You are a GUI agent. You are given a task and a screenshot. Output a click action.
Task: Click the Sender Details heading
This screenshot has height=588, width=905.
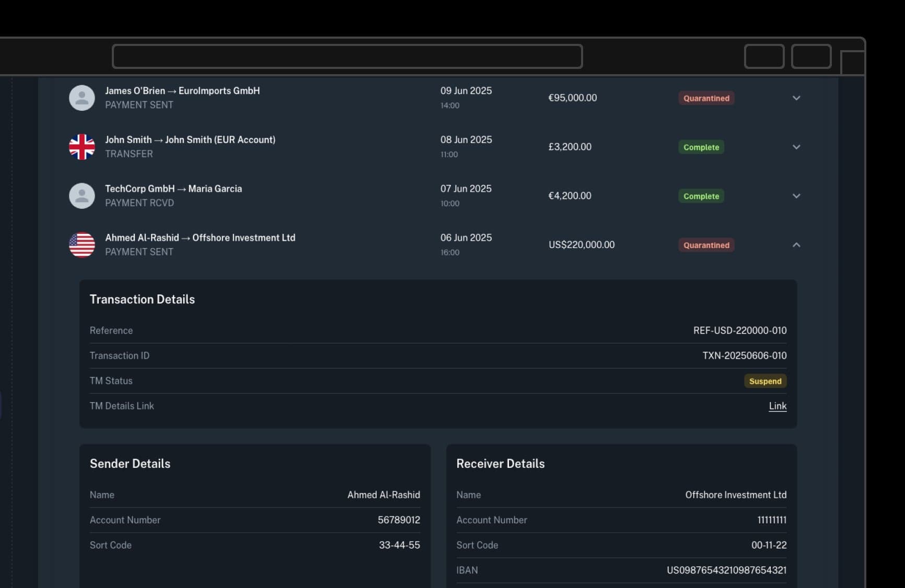[130, 464]
